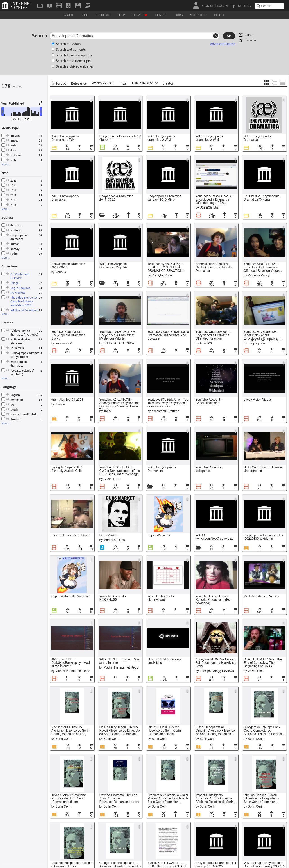Check the software media type checkbox
289x868 pixels.
click(3, 155)
